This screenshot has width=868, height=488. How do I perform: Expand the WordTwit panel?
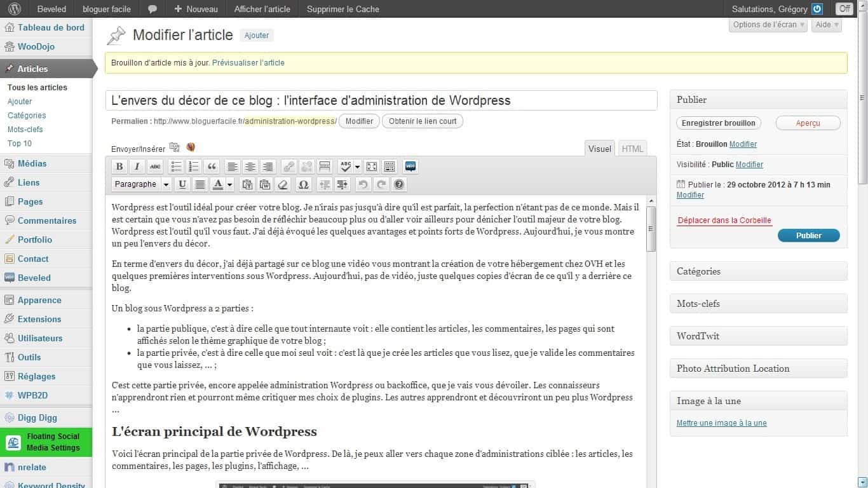759,336
